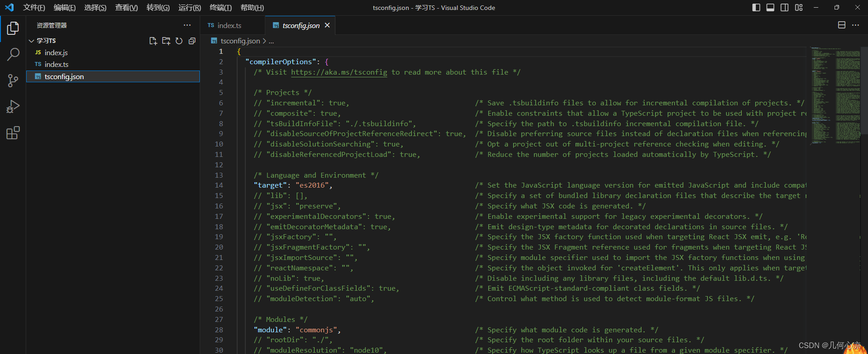Open the Search view icon
Screen dimensions: 868x354
(13, 55)
